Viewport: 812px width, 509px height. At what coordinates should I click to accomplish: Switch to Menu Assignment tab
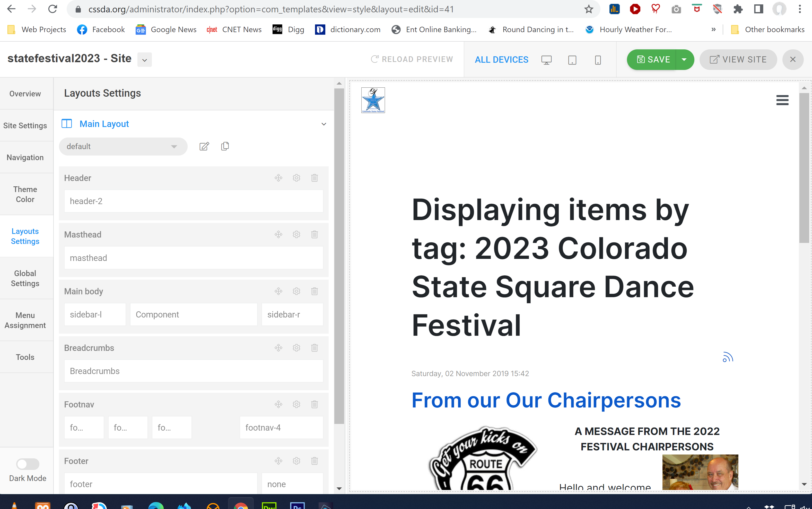click(x=25, y=320)
